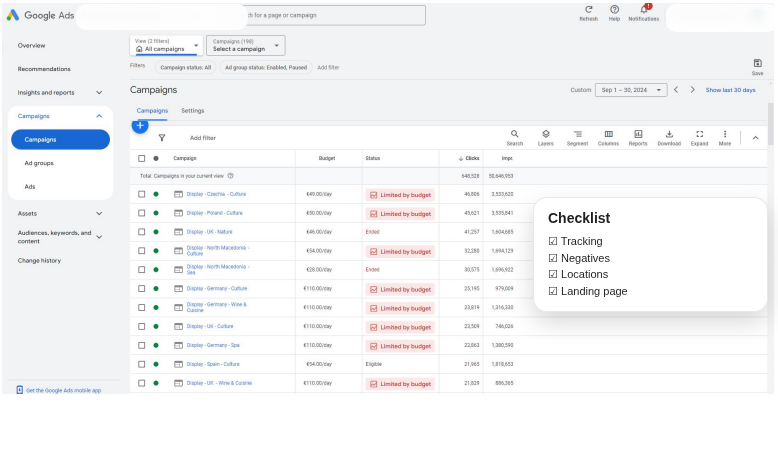Image resolution: width=778 pixels, height=458 pixels.
Task: Tick checkbox for Display - Germany - Culture
Action: (x=141, y=288)
